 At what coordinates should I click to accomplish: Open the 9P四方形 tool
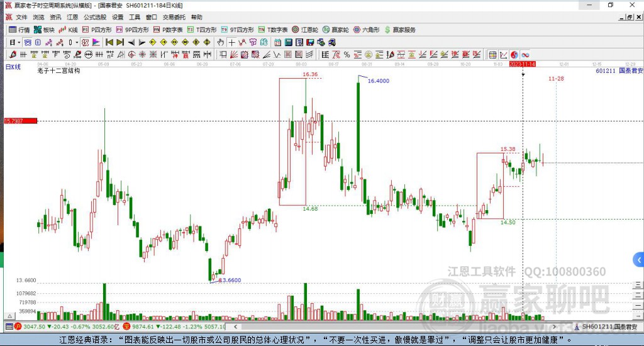[132, 30]
